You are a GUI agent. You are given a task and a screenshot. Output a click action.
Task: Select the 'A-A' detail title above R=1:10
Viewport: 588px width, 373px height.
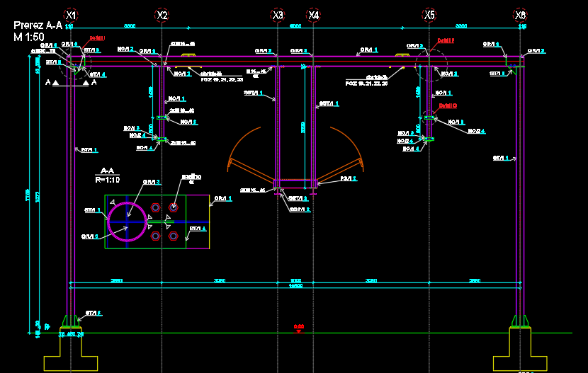pyautogui.click(x=108, y=171)
